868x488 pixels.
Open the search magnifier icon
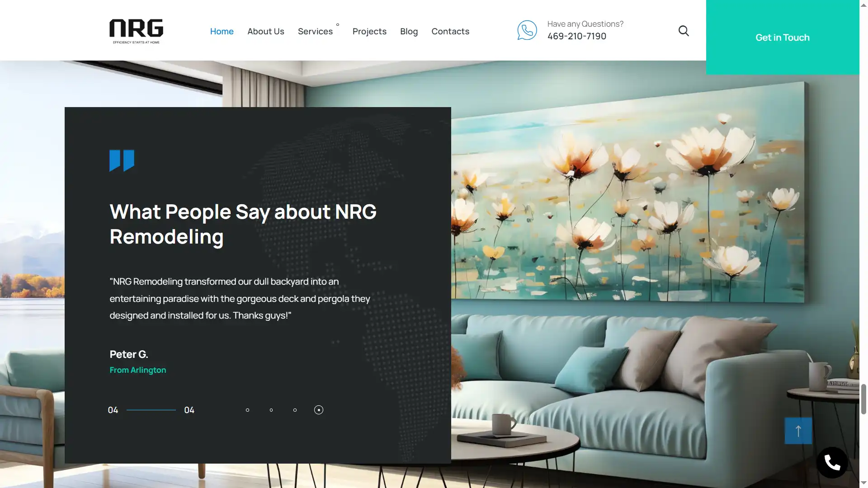click(x=684, y=31)
